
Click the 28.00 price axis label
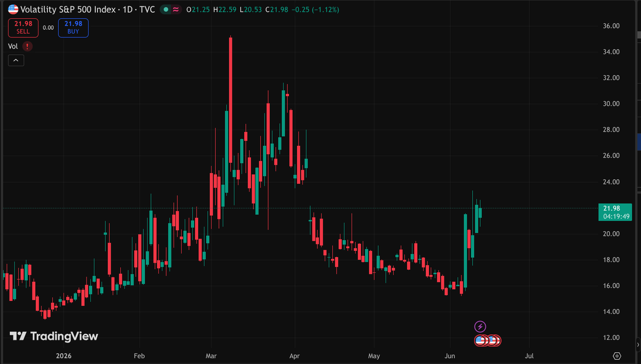tap(611, 130)
